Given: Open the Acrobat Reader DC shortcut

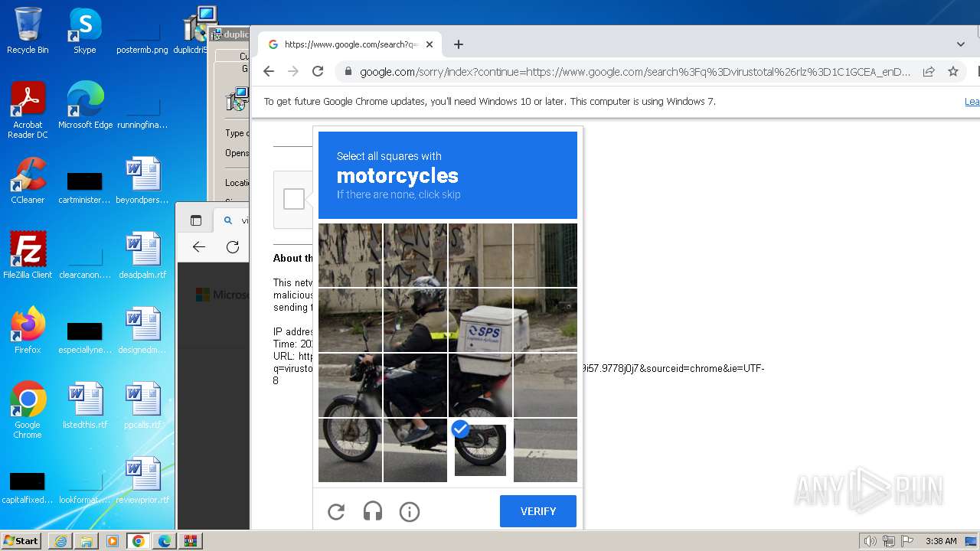Looking at the screenshot, I should click(28, 110).
